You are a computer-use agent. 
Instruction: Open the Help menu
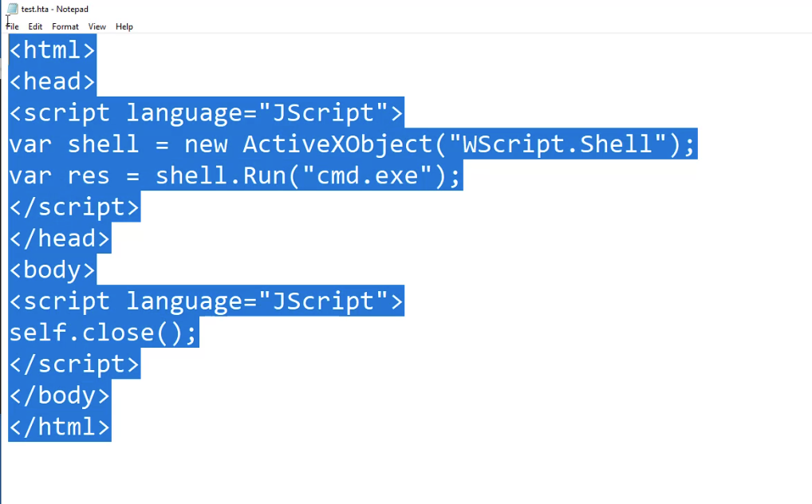coord(124,26)
